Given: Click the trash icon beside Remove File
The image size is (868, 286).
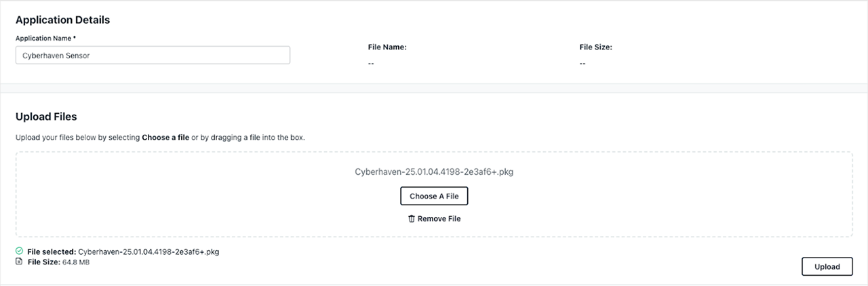Looking at the screenshot, I should 411,219.
